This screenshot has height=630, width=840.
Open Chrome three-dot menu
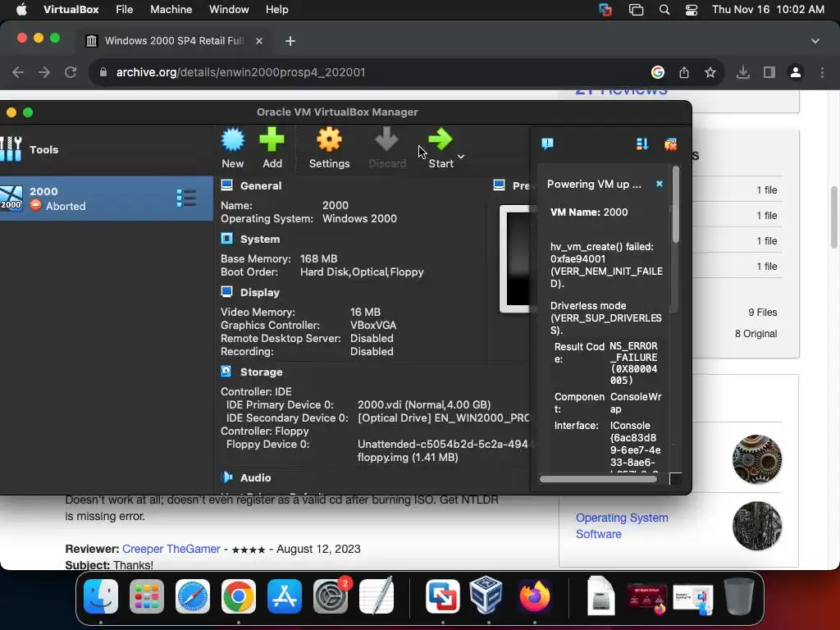[822, 72]
